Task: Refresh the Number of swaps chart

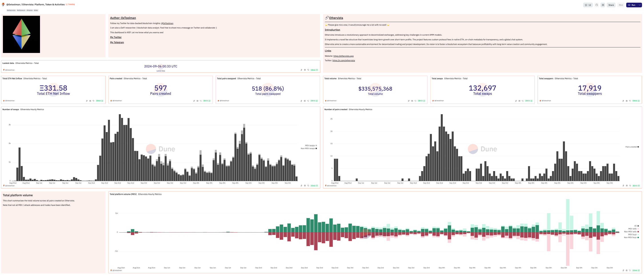Action: (308, 186)
